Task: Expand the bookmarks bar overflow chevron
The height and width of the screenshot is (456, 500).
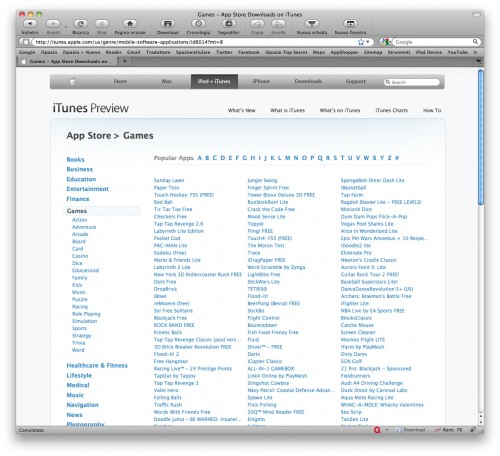Action: click(x=475, y=52)
